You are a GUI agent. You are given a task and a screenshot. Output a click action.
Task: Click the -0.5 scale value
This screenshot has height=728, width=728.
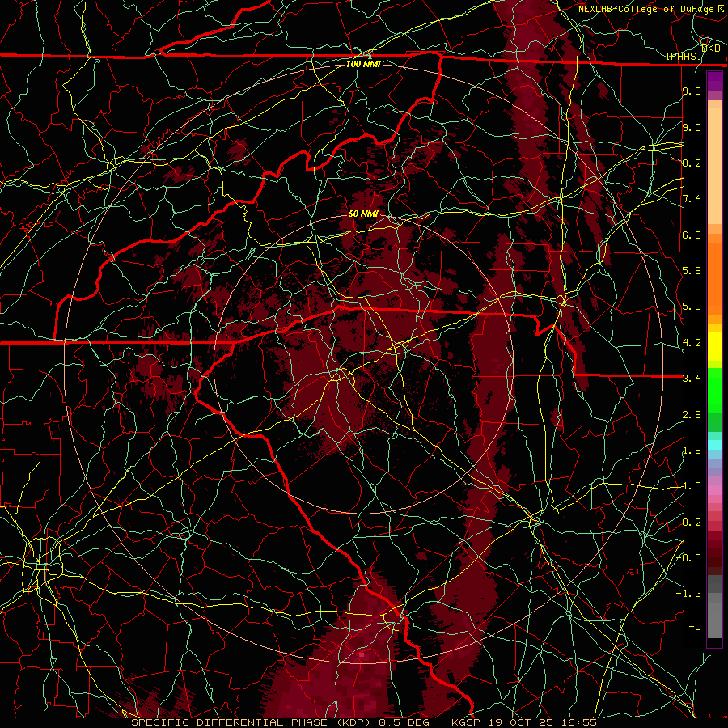click(689, 557)
